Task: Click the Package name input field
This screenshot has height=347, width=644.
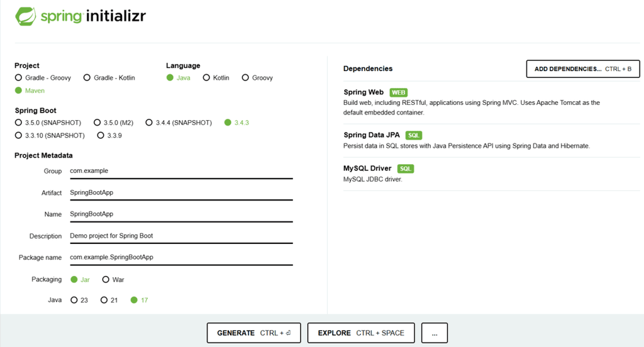Action: (181, 257)
